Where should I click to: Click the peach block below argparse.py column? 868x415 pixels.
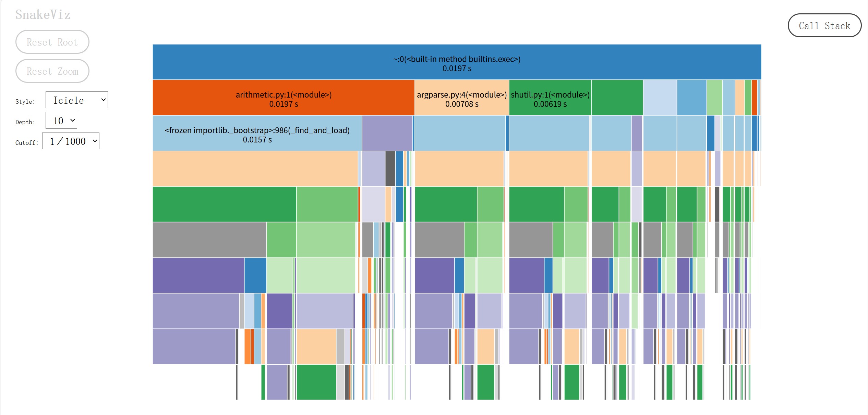(459, 169)
